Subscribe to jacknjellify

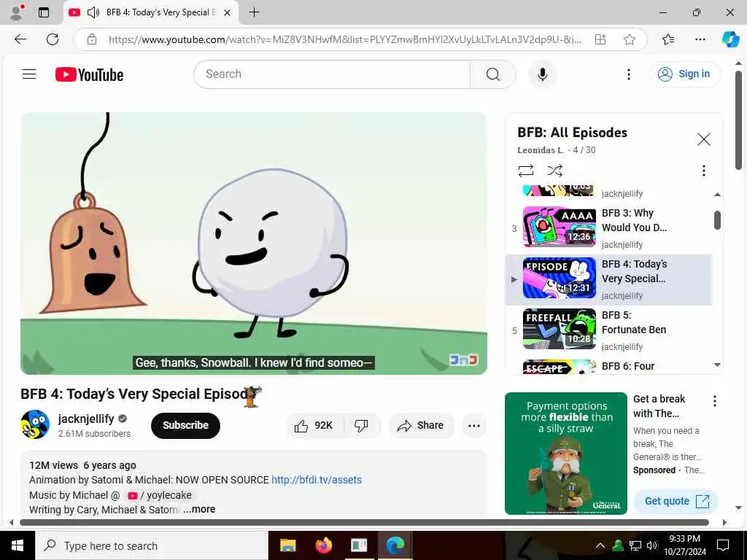pyautogui.click(x=185, y=425)
